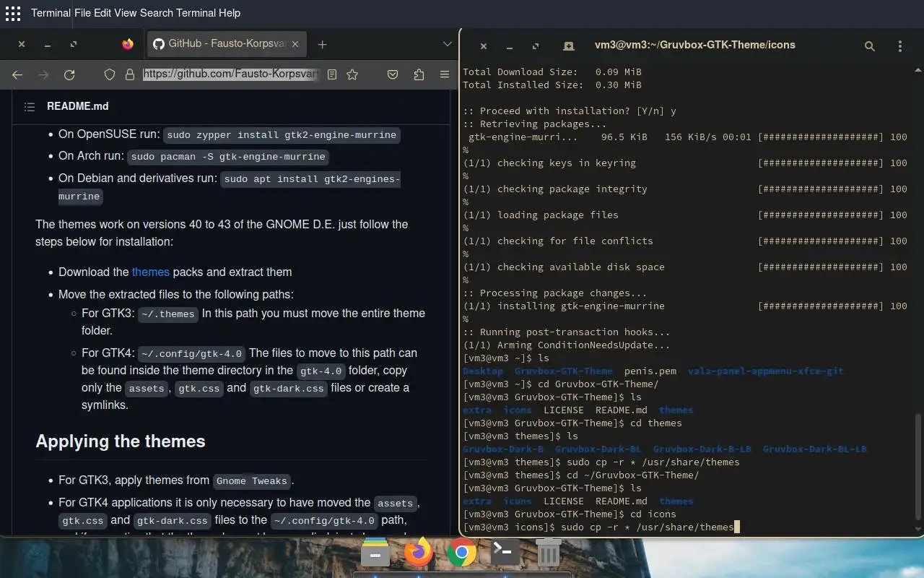
Task: Open the tracking protection shield
Action: pos(110,74)
